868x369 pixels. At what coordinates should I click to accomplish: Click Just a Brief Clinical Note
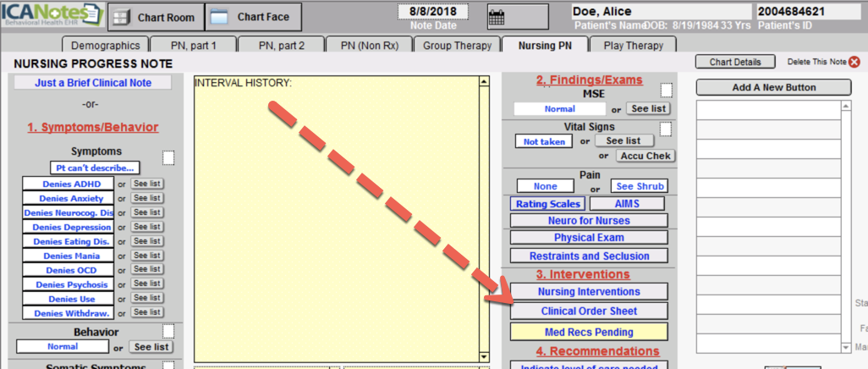point(93,83)
